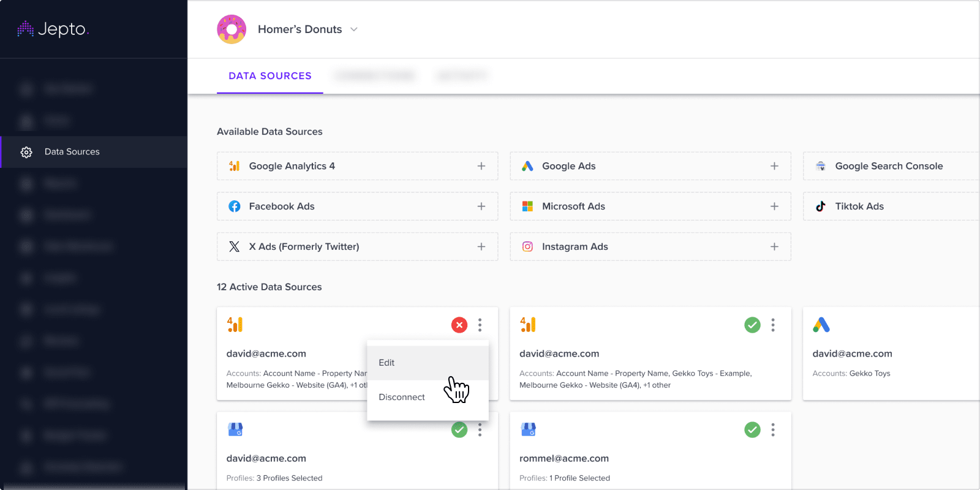
Task: Click '3 Profiles Selected' text
Action: pyautogui.click(x=289, y=478)
